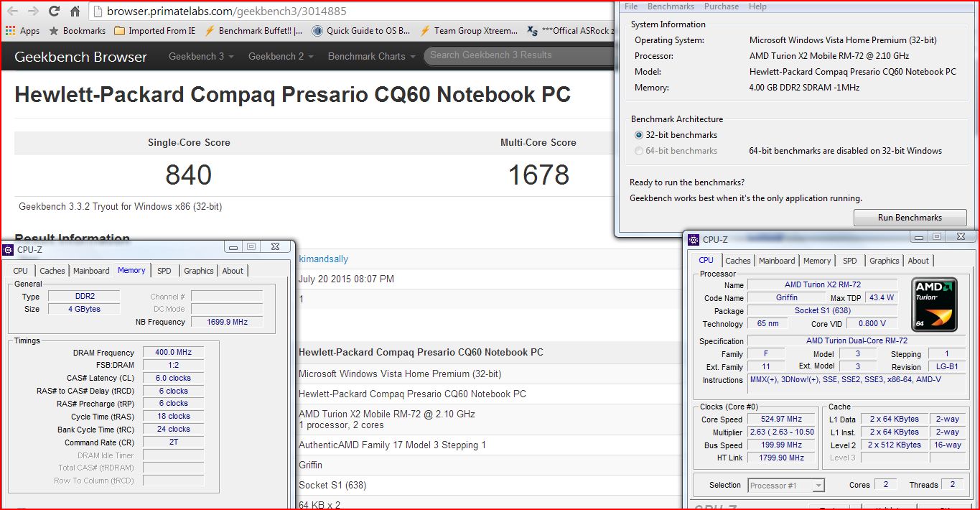Open Benchmark Buffet bookmark
This screenshot has width=980, height=510.
pos(253,31)
